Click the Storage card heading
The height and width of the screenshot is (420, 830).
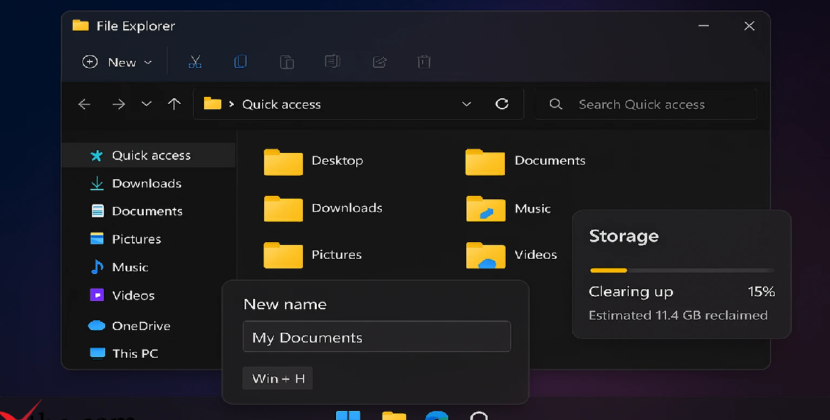tap(624, 236)
